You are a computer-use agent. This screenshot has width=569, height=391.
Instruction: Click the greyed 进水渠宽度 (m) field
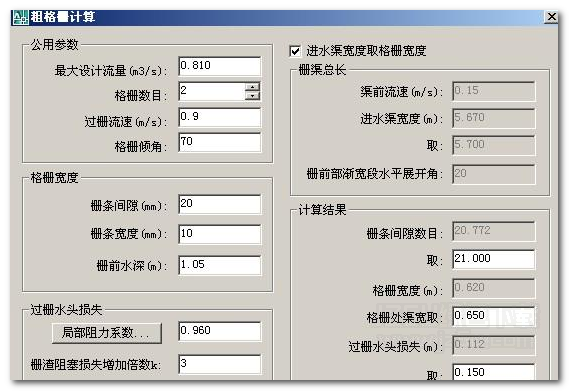[494, 118]
